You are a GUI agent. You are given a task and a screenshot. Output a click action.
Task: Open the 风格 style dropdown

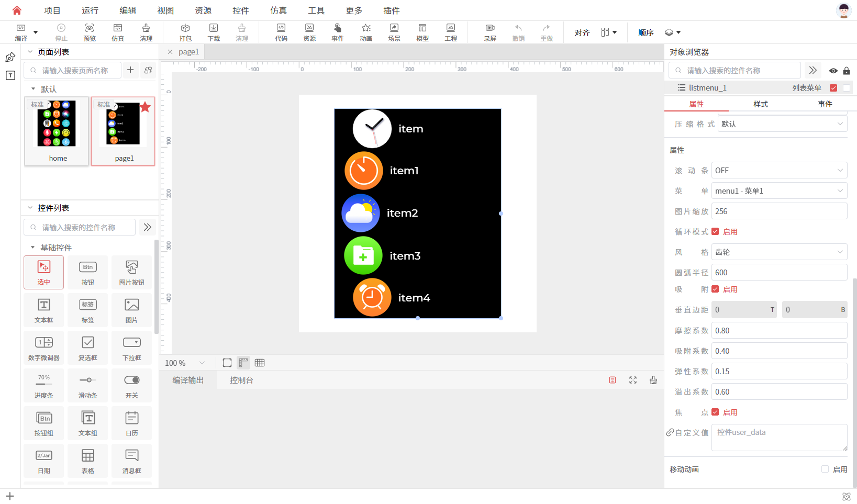pyautogui.click(x=779, y=252)
